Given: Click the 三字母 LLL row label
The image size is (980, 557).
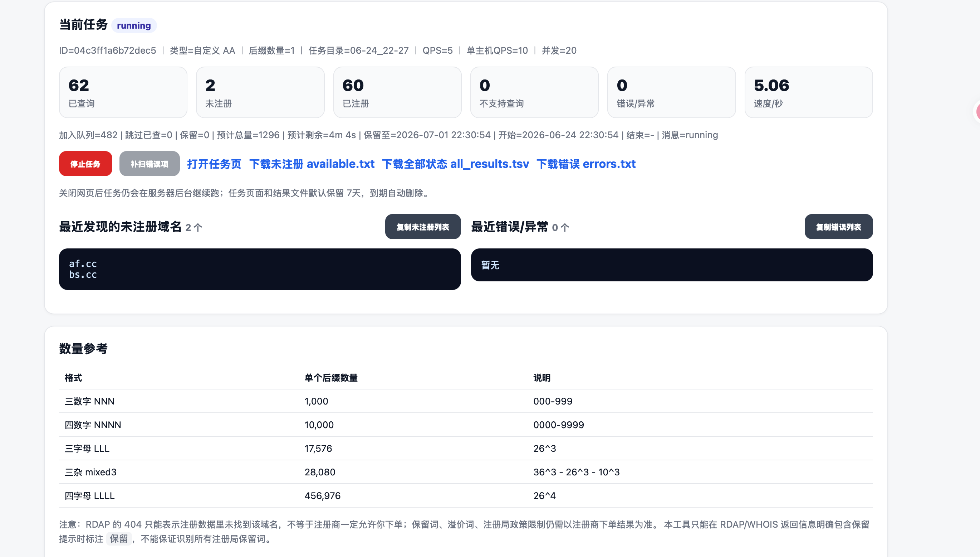Looking at the screenshot, I should [87, 448].
